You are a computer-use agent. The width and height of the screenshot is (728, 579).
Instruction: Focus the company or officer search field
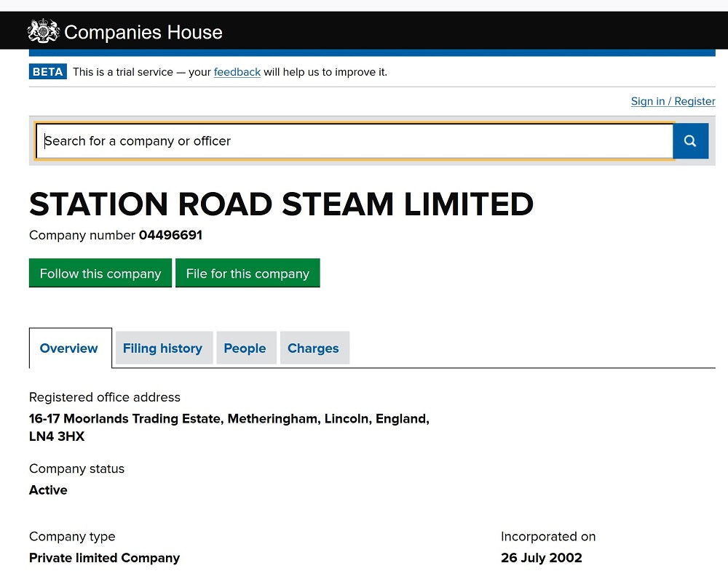click(355, 141)
